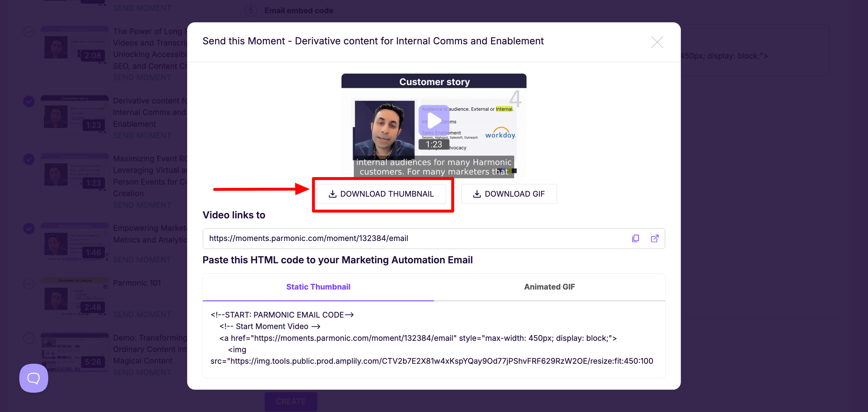Toggle checkbox for Maximizing Event ROI moment
This screenshot has height=412, width=868.
[29, 159]
